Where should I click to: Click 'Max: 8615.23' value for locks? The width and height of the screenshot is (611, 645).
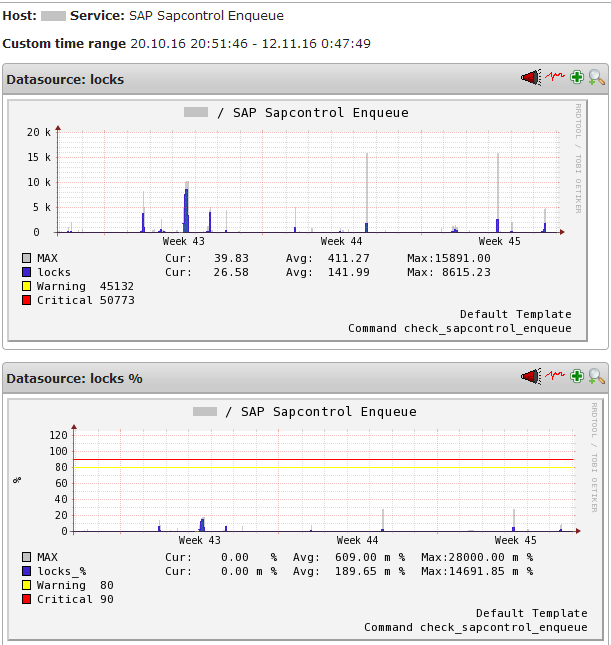[x=449, y=272]
